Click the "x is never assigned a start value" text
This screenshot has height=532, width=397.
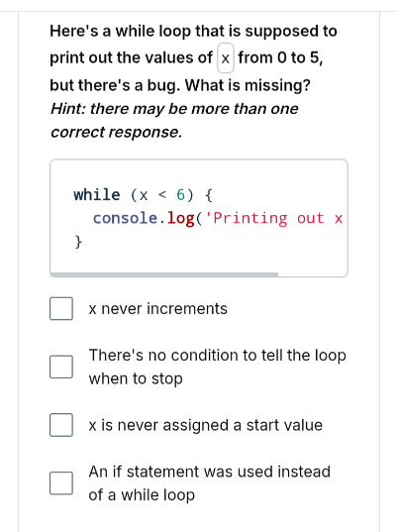point(206,425)
